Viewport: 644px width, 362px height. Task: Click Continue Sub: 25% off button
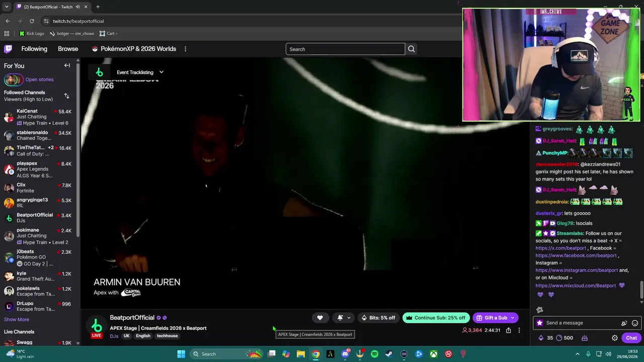click(436, 318)
